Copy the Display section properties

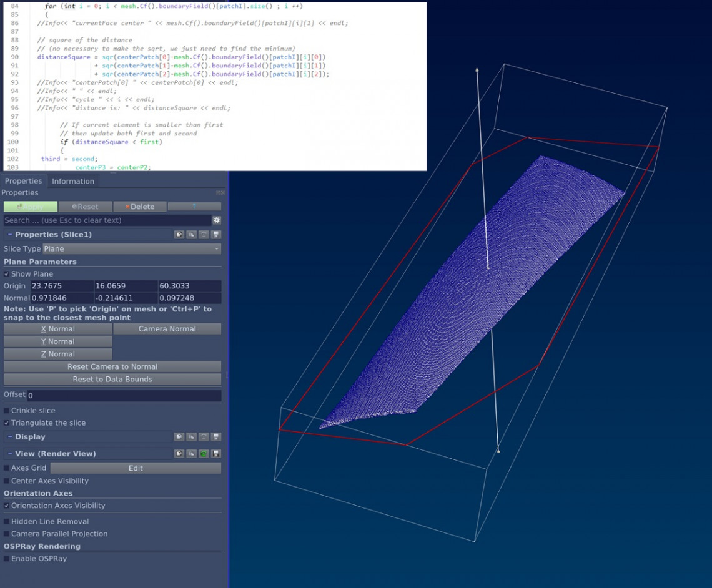tap(179, 437)
